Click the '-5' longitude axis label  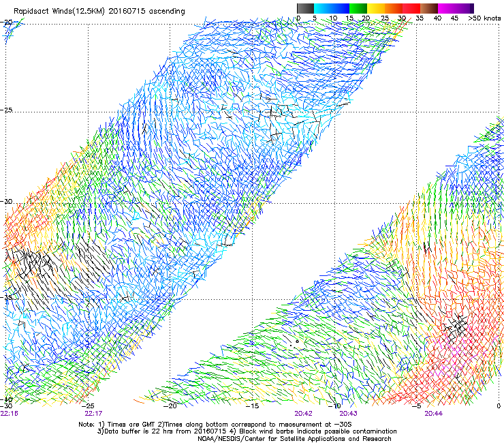416,406
